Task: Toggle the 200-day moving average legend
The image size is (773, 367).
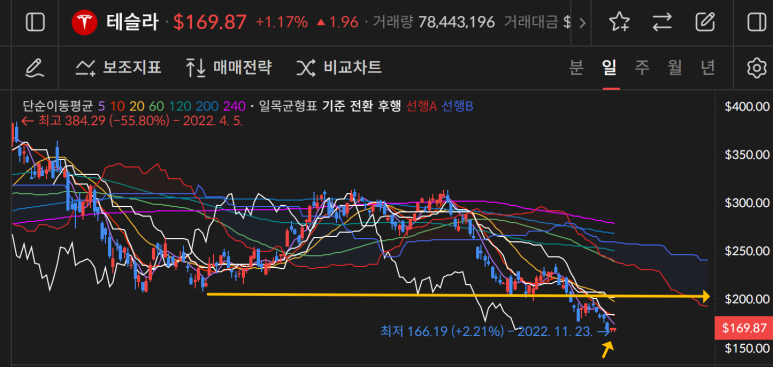Action: pos(206,106)
